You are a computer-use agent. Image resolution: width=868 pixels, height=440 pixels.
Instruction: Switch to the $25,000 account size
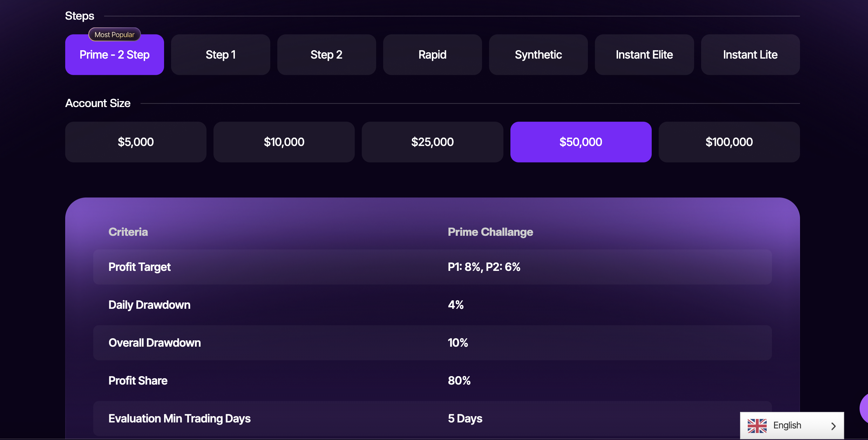coord(432,142)
